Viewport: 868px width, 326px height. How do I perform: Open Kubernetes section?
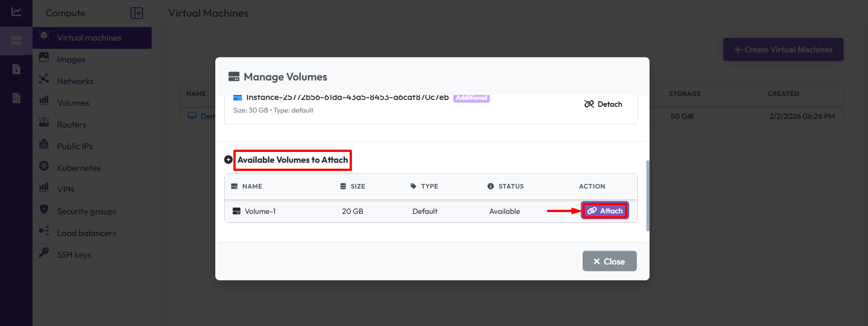79,168
